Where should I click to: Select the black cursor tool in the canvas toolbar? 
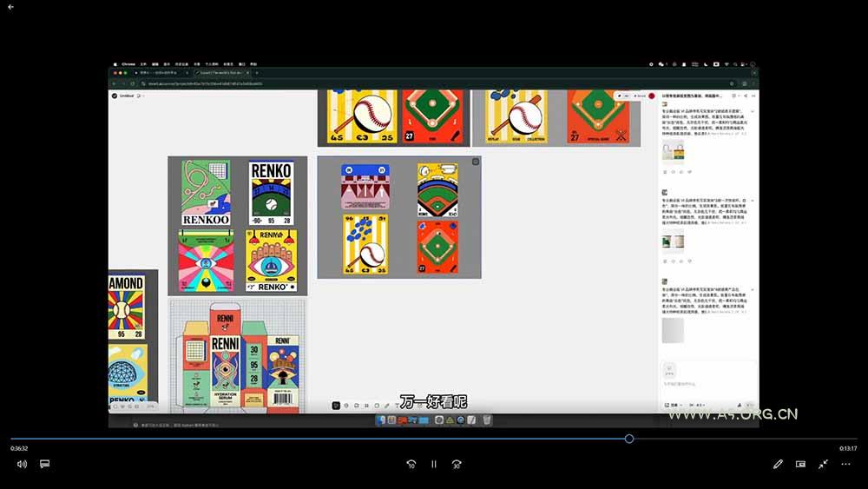pyautogui.click(x=335, y=406)
